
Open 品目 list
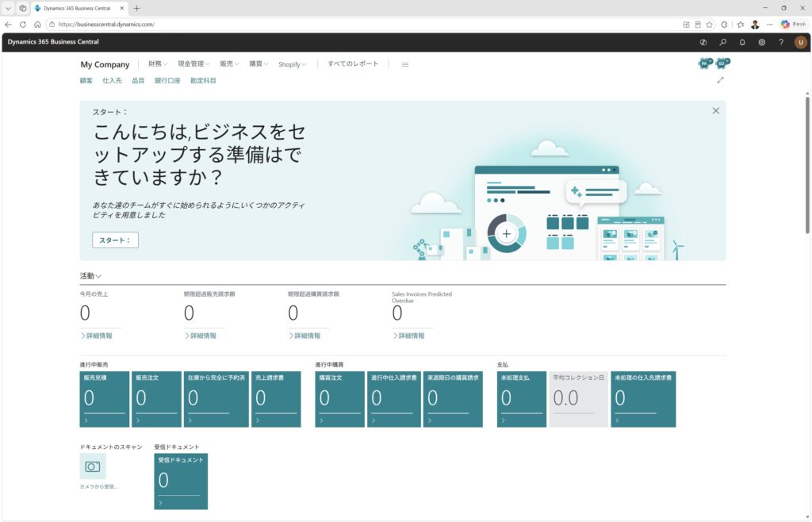coord(138,81)
